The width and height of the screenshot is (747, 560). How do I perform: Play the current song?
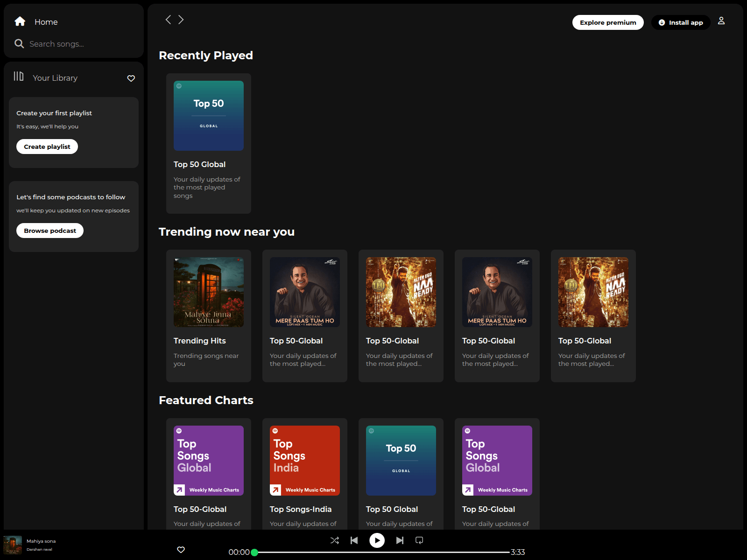(x=377, y=540)
